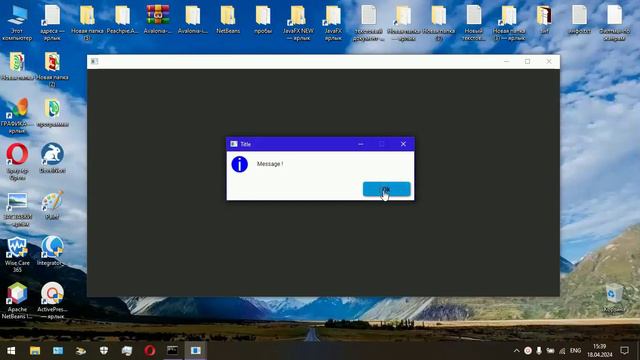Select the 'пробы' desktop folder
The height and width of the screenshot is (360, 640).
click(263, 19)
